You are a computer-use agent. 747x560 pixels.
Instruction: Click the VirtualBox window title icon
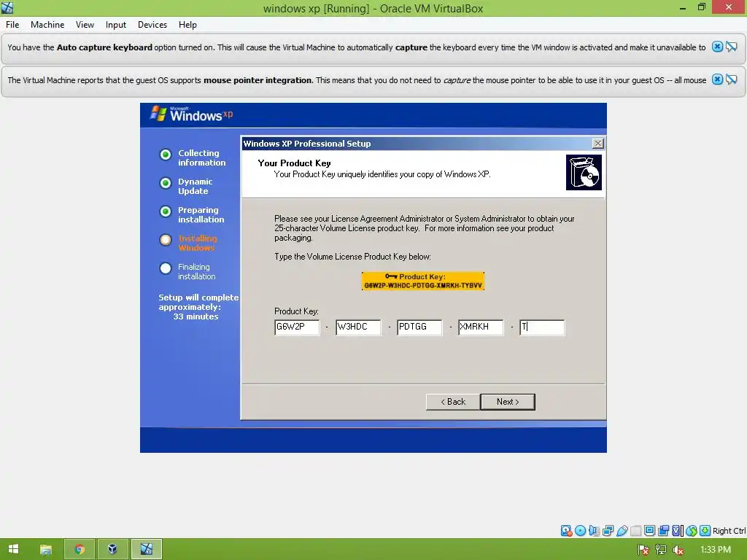click(7, 7)
